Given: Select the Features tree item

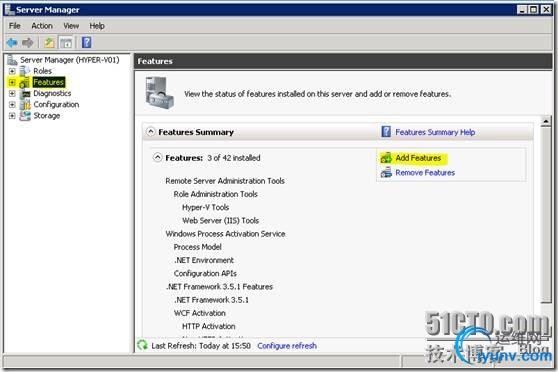Looking at the screenshot, I should point(48,82).
